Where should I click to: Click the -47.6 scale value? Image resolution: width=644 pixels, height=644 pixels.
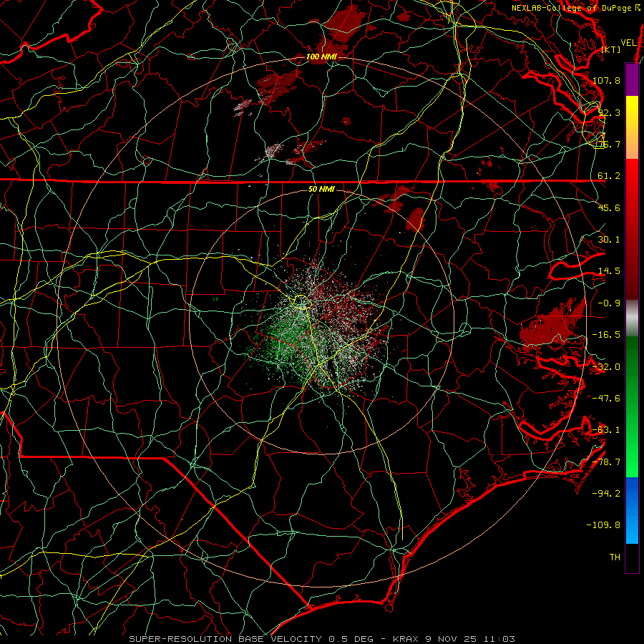pyautogui.click(x=606, y=399)
